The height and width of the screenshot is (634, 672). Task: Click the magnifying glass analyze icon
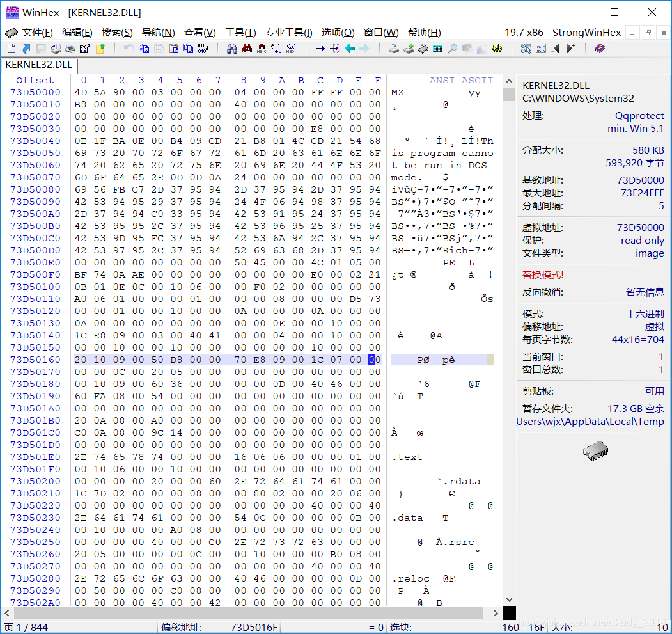(x=452, y=49)
